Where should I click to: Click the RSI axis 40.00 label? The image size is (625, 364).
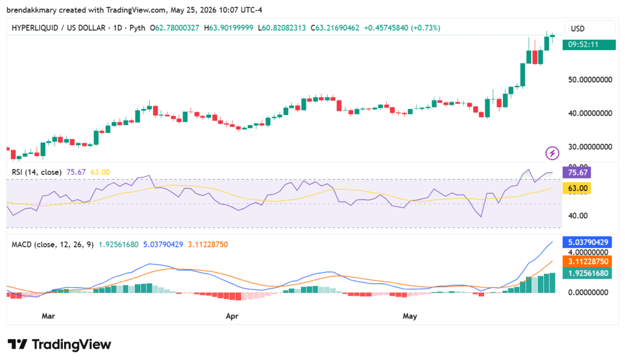pyautogui.click(x=577, y=215)
